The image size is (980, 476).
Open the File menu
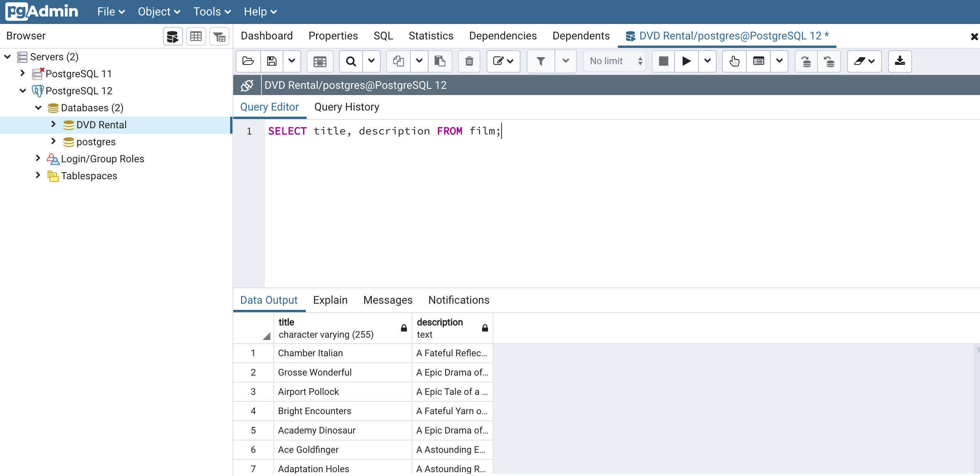[111, 12]
